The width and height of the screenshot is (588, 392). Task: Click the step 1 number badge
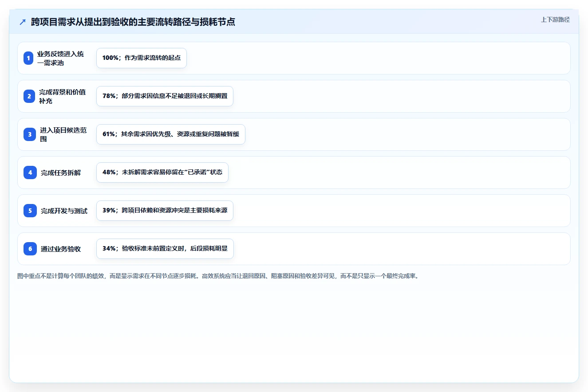tap(28, 58)
